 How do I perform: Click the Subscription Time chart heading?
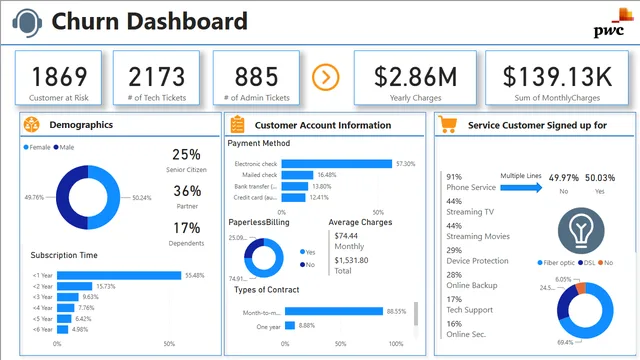tap(64, 255)
